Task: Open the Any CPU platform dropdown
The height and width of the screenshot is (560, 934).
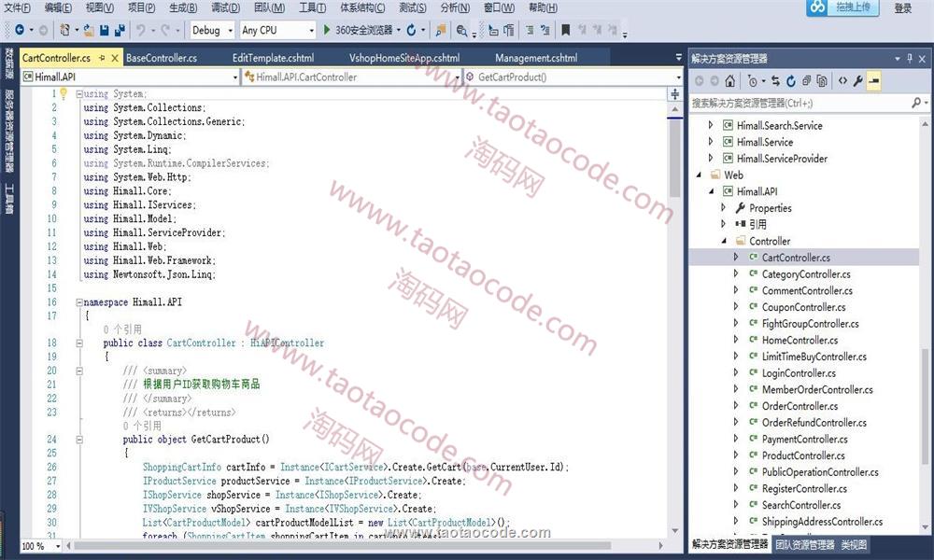Action: point(277,31)
